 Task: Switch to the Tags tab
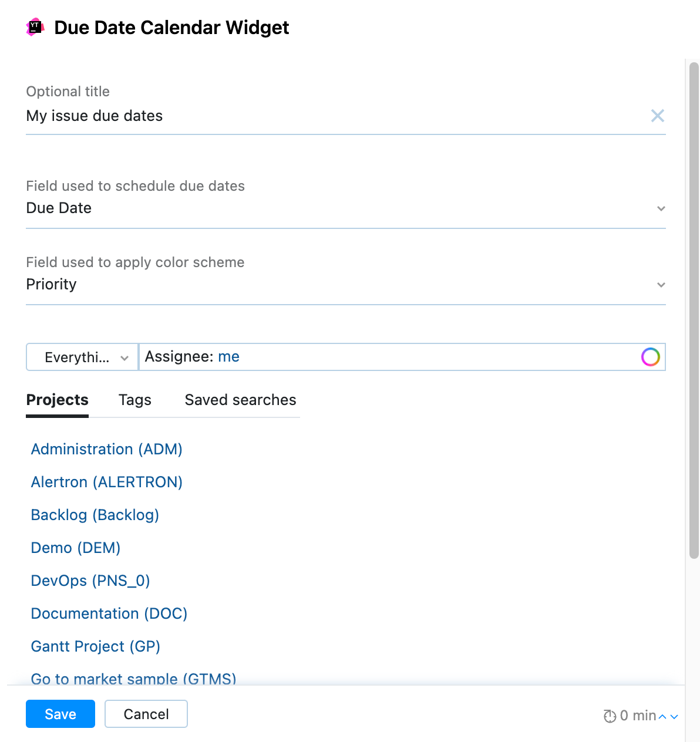[x=134, y=400]
